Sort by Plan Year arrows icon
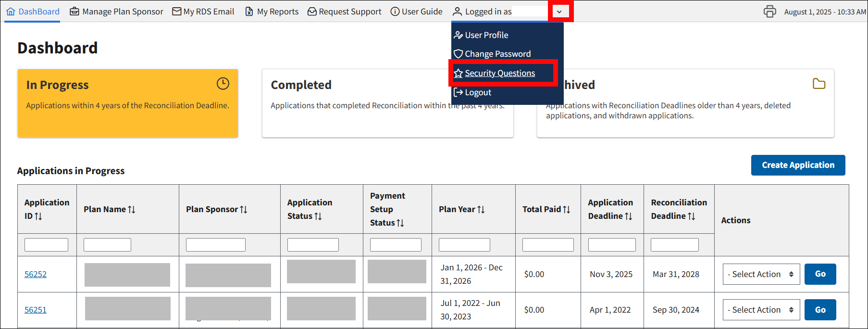The height and width of the screenshot is (329, 868). 481,210
